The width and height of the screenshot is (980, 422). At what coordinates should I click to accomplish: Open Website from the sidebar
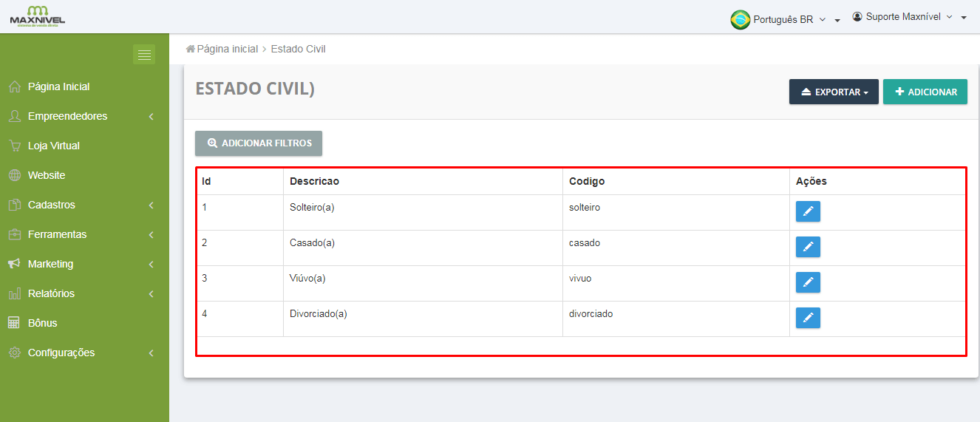pos(46,175)
